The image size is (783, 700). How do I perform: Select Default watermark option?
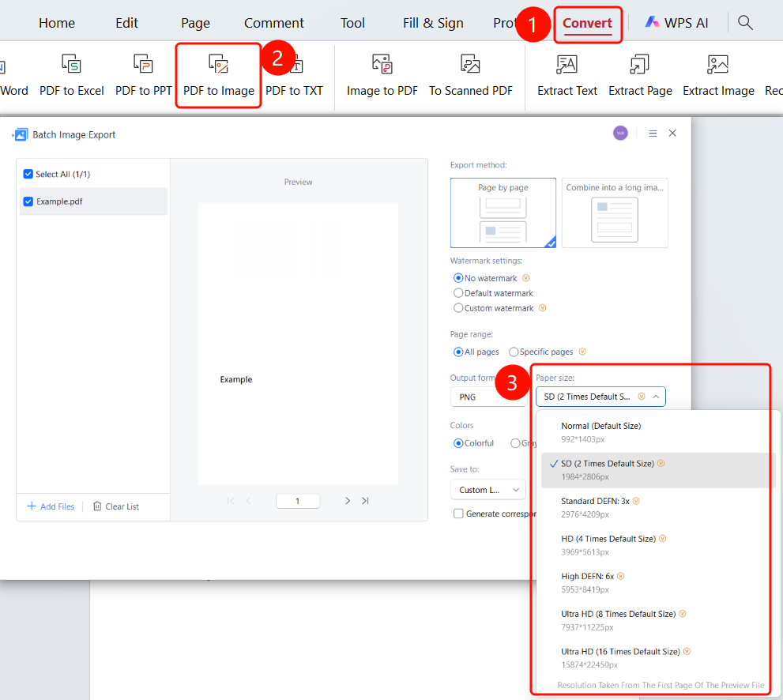pyautogui.click(x=458, y=293)
